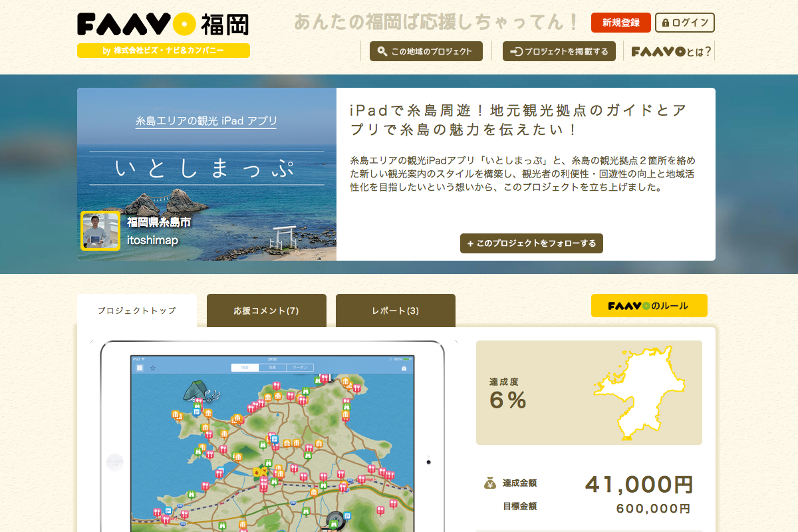Switch to the 応援コメント(7) tab
798x532 pixels.
click(266, 311)
